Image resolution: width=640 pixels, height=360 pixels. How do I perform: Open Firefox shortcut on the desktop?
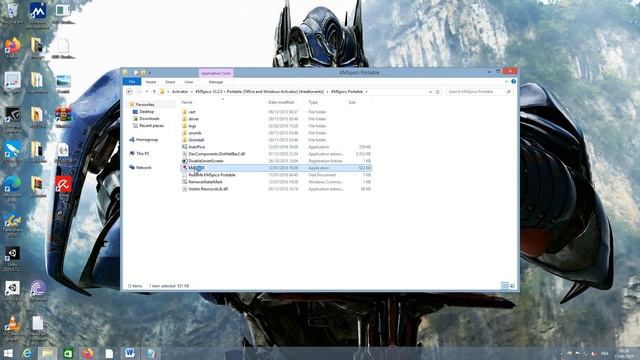tap(12, 48)
